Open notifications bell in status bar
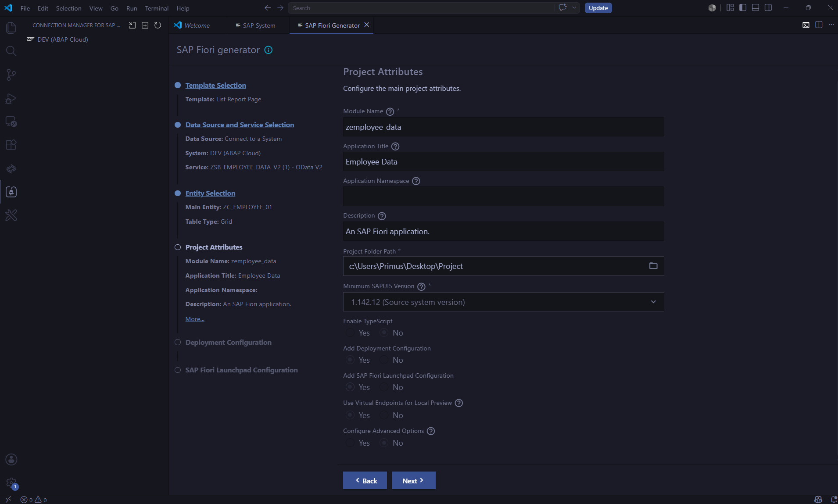The image size is (838, 504). [x=834, y=500]
